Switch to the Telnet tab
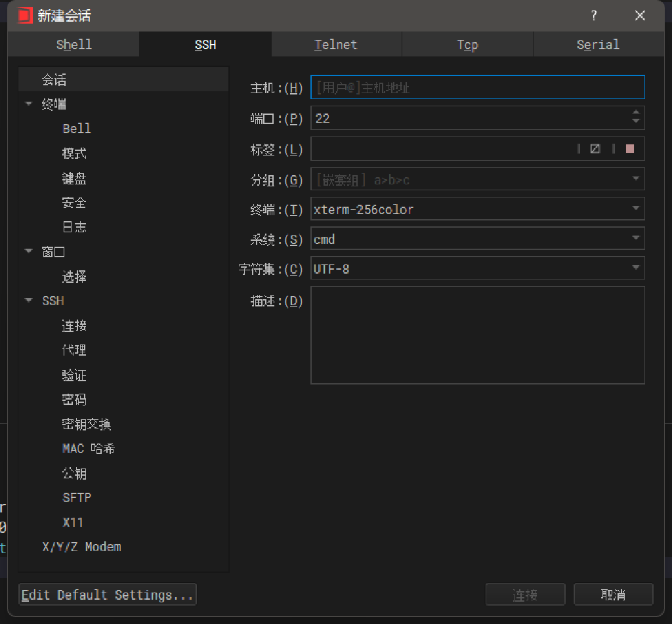Image resolution: width=672 pixels, height=624 pixels. [336, 45]
